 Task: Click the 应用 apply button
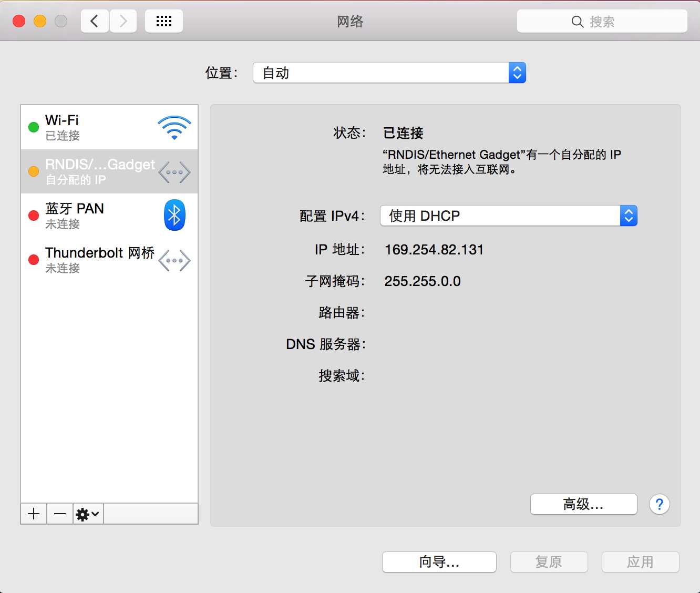[640, 562]
